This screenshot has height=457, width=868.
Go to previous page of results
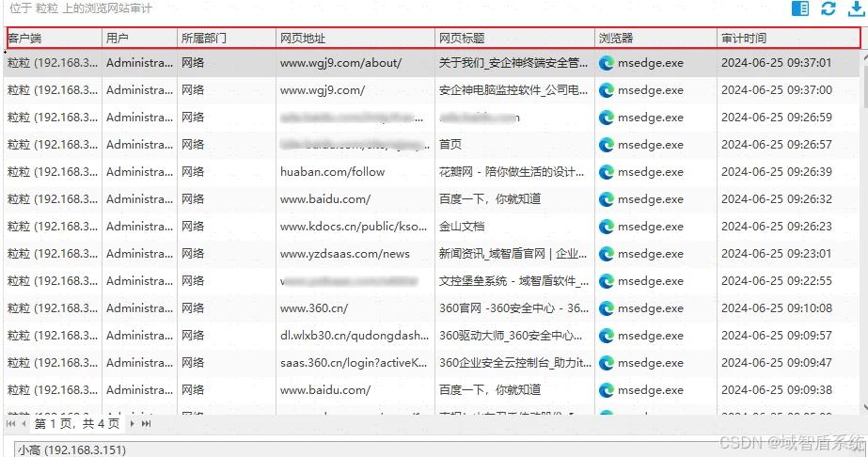(x=24, y=424)
